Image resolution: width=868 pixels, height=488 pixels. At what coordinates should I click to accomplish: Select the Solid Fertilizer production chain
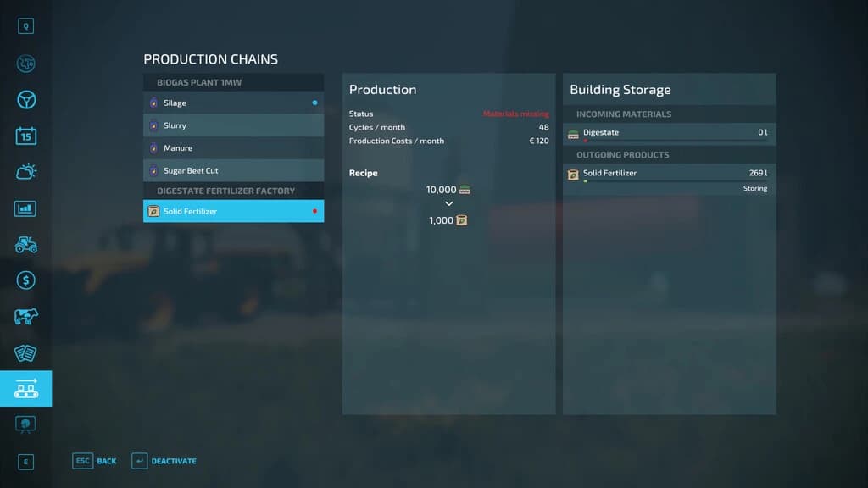click(x=234, y=211)
